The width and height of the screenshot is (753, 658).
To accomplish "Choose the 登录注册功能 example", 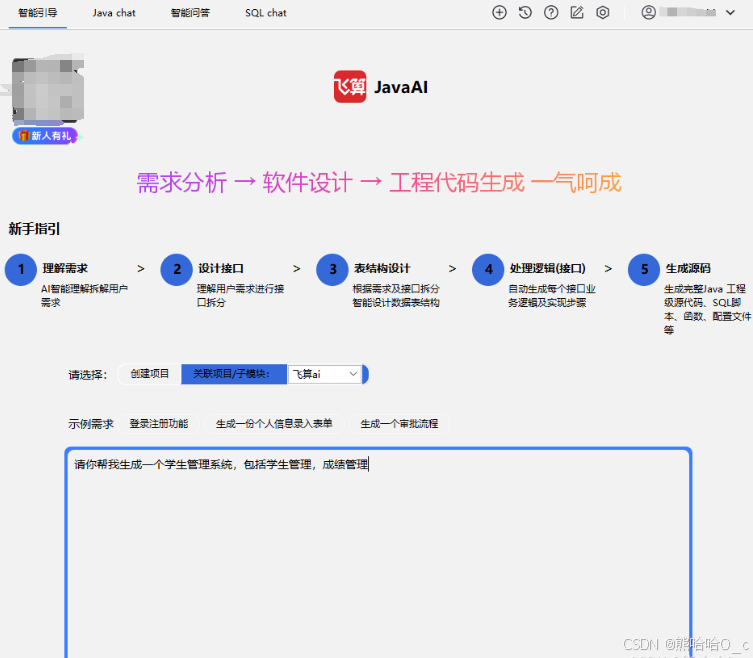I will (159, 424).
